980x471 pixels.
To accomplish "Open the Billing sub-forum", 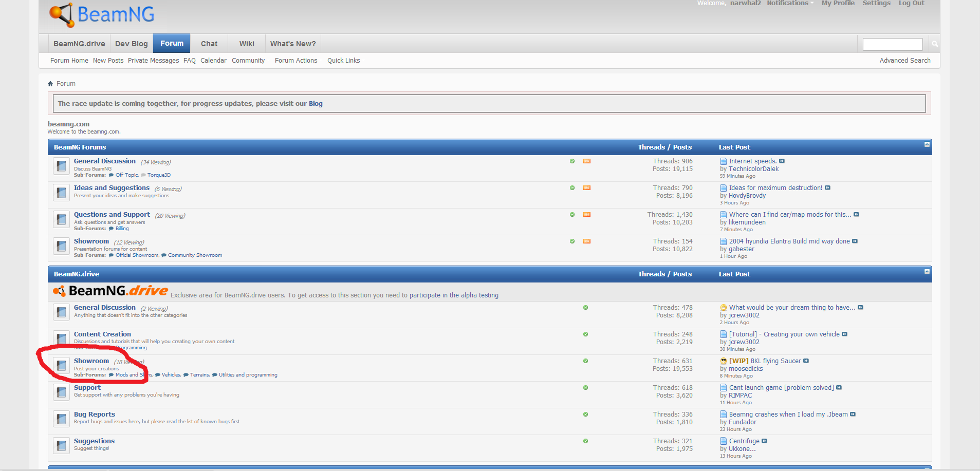I will coord(122,229).
